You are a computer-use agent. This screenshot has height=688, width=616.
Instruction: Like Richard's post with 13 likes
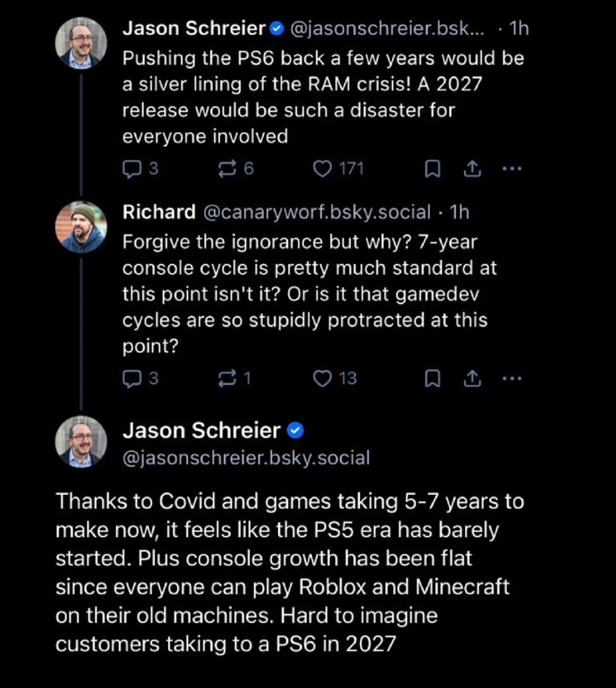tap(323, 378)
